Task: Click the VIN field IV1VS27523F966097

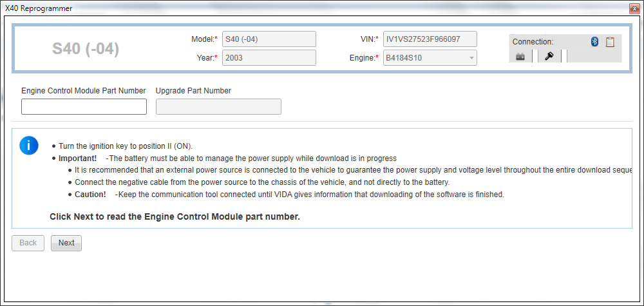Action: [430, 39]
